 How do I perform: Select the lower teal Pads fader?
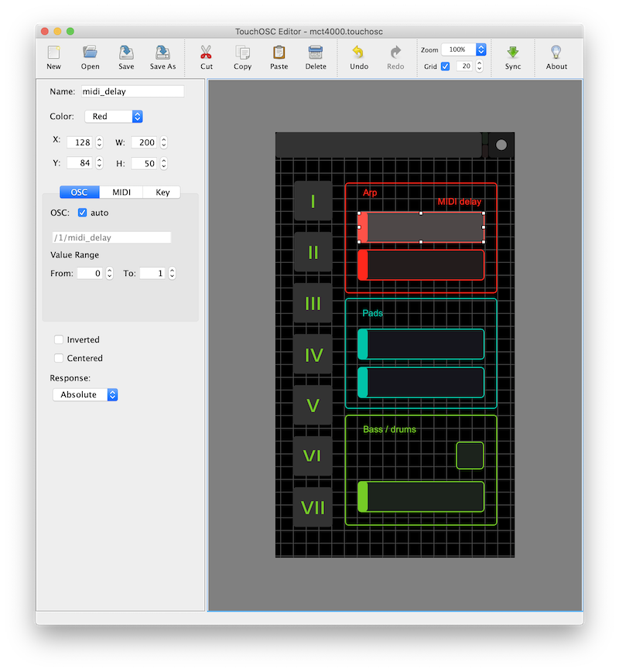pos(421,382)
